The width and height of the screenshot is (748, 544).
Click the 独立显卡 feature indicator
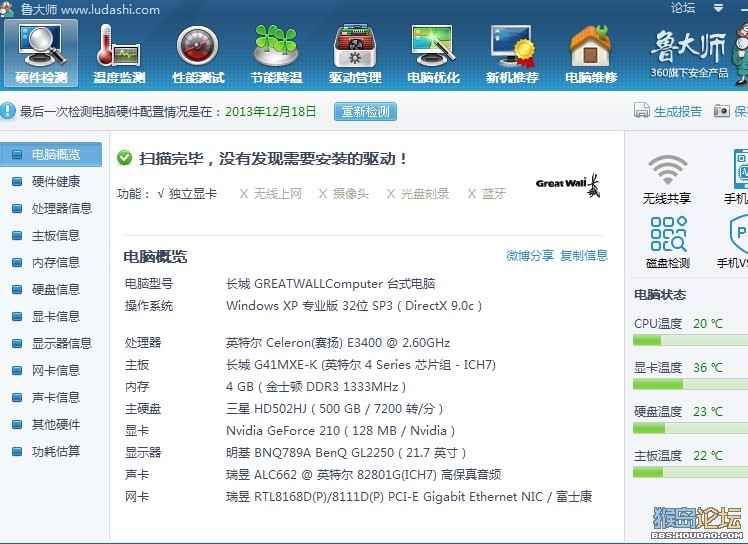coord(187,193)
